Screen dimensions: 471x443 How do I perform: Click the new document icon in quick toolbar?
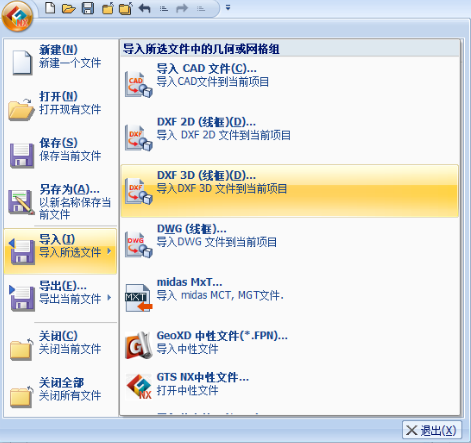click(x=50, y=8)
